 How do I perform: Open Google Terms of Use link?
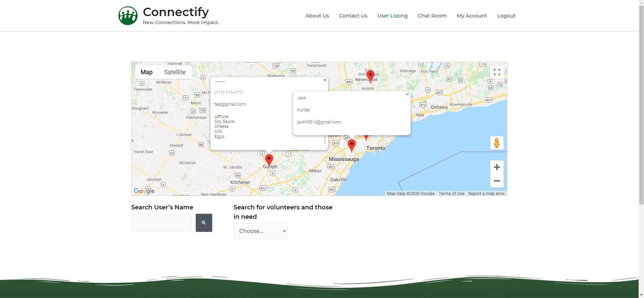point(451,194)
